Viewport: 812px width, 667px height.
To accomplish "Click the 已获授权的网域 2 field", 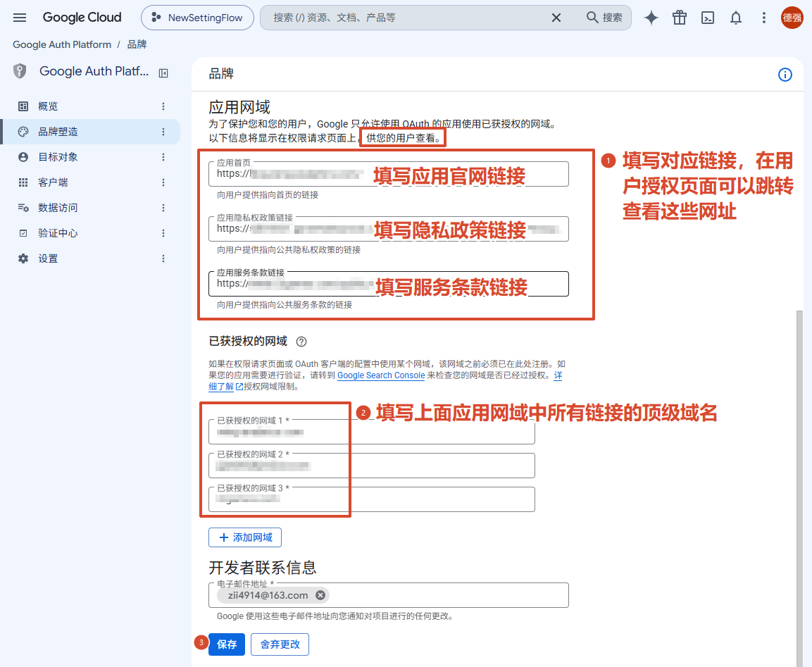I will tap(372, 466).
